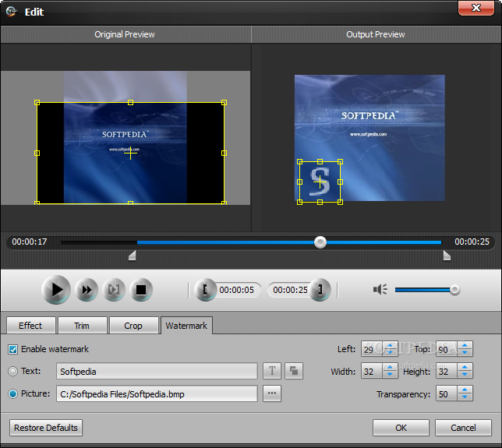Click the application icon in title bar
Image resolution: width=502 pixels, height=448 pixels.
[11, 12]
